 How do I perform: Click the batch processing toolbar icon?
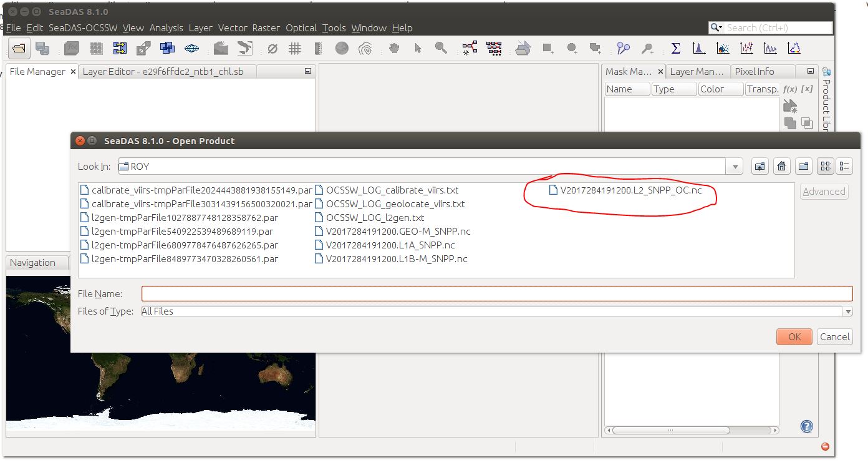[494, 48]
